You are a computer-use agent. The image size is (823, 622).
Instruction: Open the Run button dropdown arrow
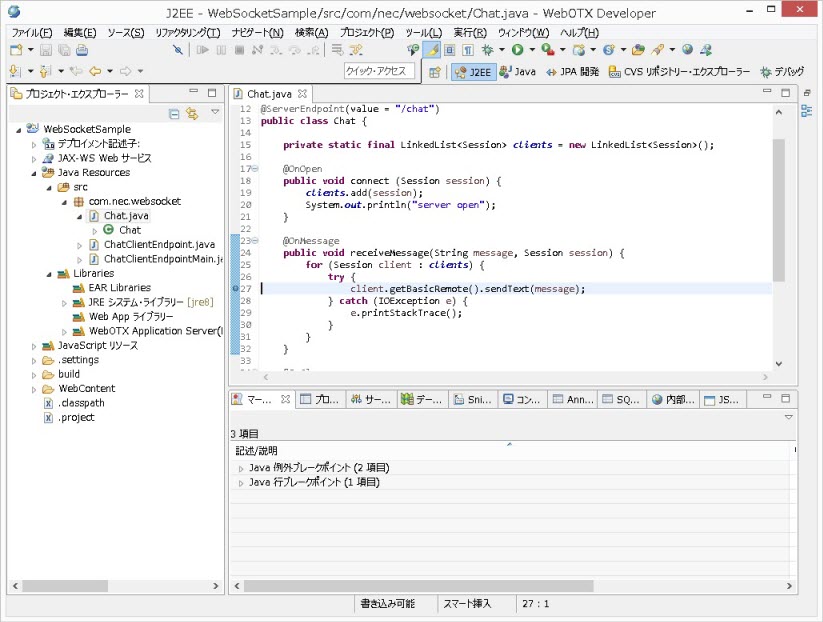[530, 50]
